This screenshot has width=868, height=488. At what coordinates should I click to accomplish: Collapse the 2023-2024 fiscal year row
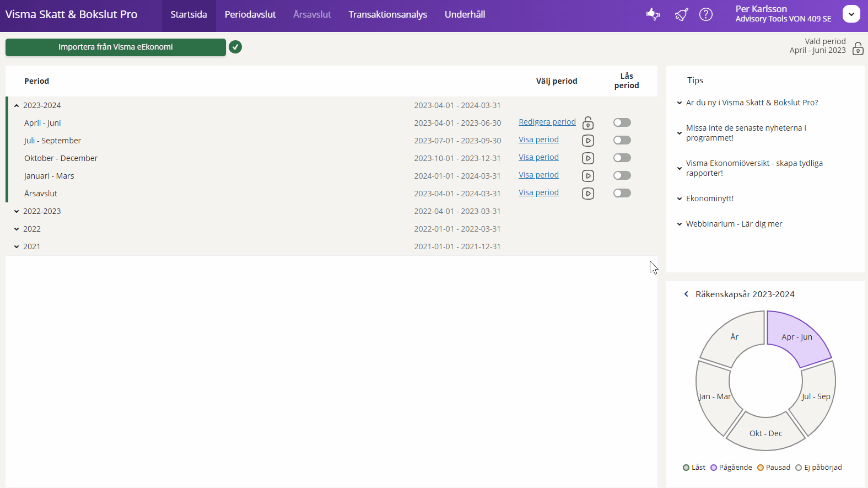(x=17, y=105)
